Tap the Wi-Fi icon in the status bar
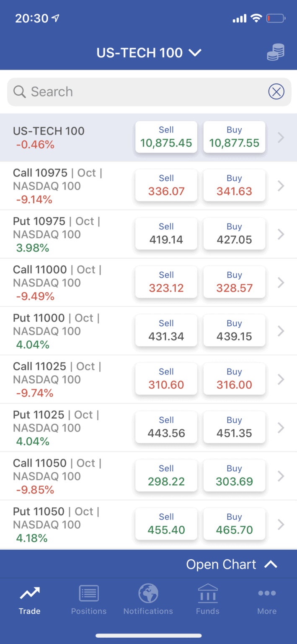Image resolution: width=297 pixels, height=644 pixels. tap(256, 18)
